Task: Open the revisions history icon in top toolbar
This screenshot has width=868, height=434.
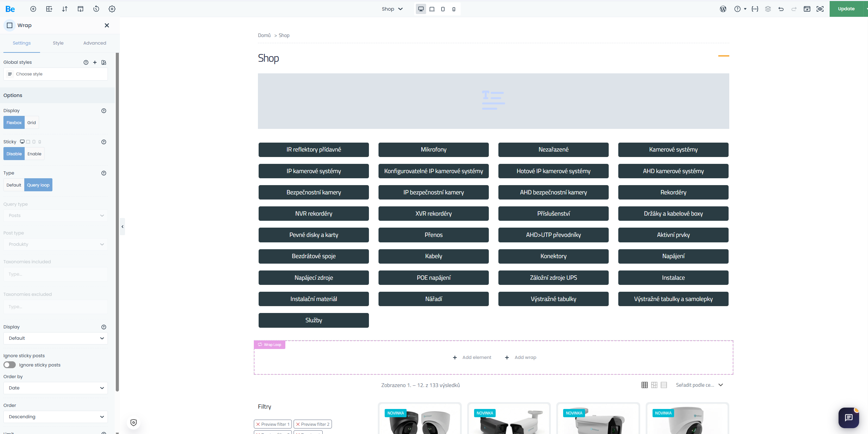Action: pos(96,9)
